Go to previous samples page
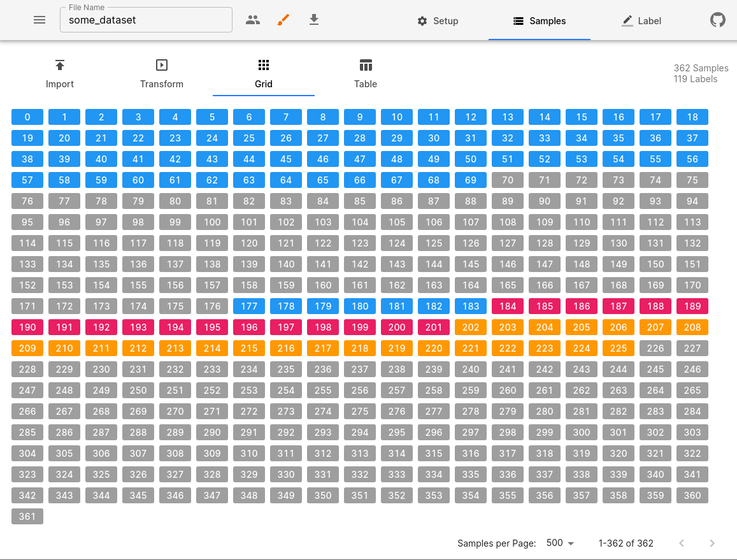 click(x=682, y=543)
